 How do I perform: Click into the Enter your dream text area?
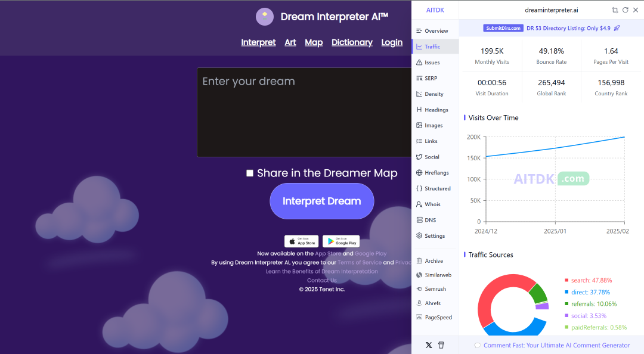point(304,112)
